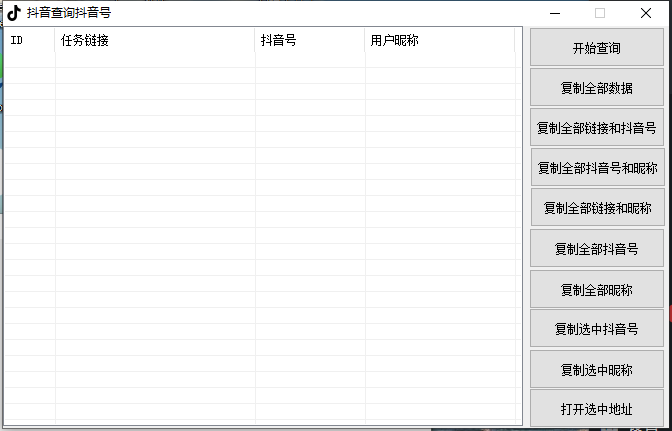Screen dimensions: 672x431
Task: Click the greyed-out maximize window button
Action: pyautogui.click(x=600, y=13)
